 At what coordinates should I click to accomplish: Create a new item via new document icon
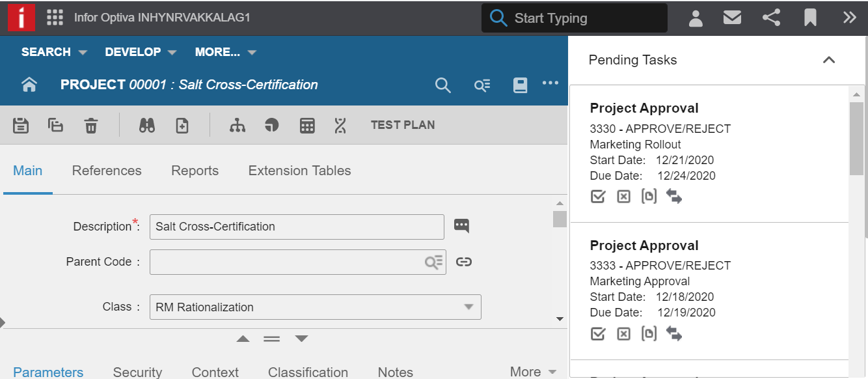182,125
